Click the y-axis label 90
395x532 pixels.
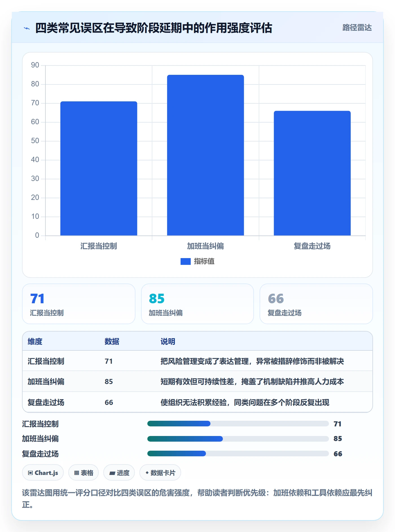(x=35, y=65)
